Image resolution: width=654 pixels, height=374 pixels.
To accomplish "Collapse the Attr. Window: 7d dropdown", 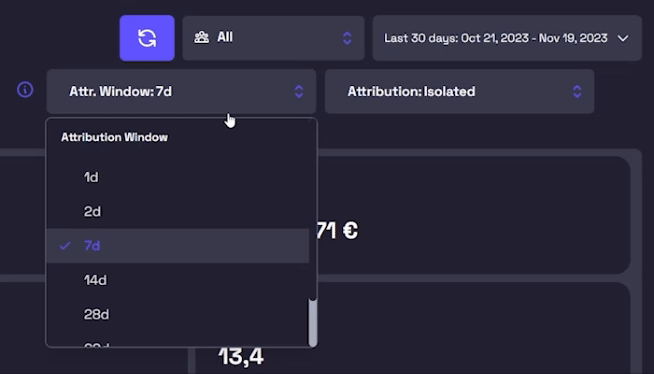I will [x=181, y=91].
